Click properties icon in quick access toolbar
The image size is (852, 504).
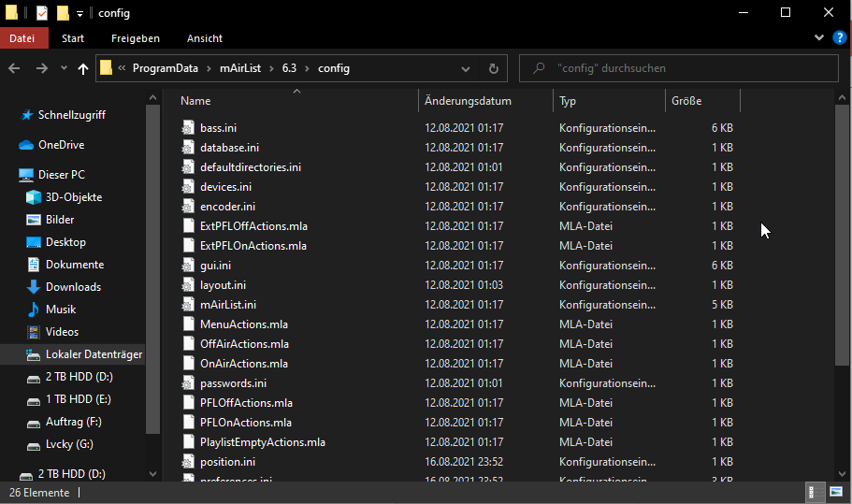click(42, 13)
